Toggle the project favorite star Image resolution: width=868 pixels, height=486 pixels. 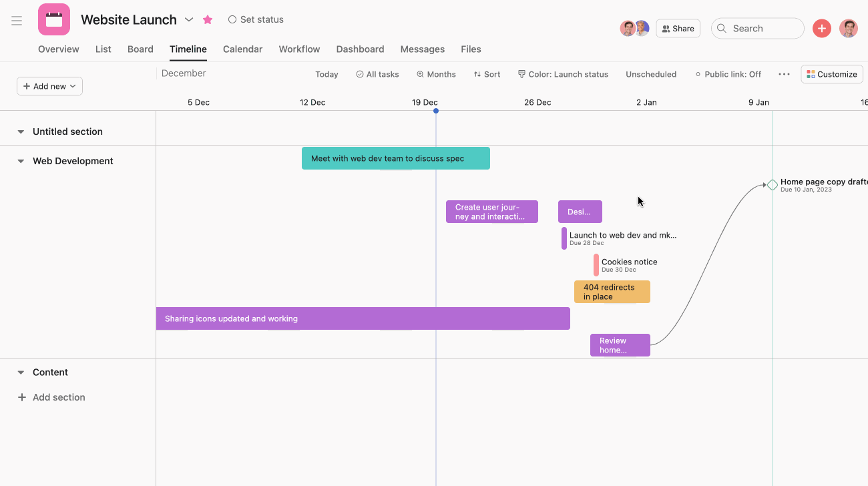(x=207, y=20)
